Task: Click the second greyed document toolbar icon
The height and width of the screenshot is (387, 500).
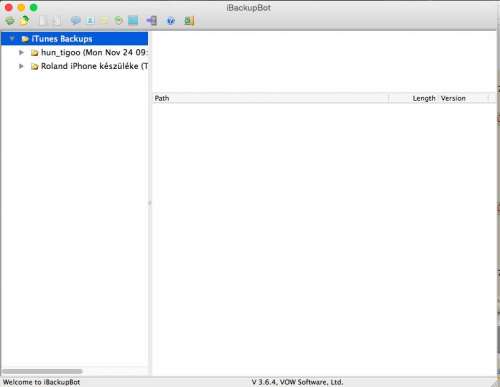Action: coord(57,21)
